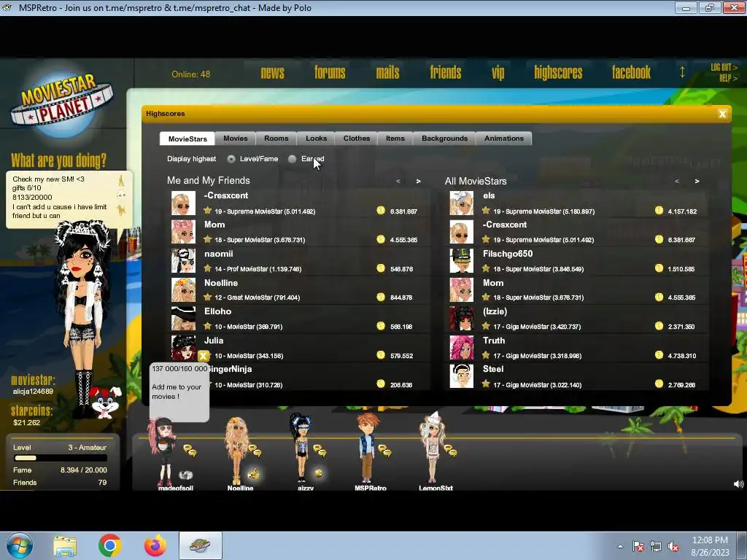Image resolution: width=747 pixels, height=560 pixels.
Task: Open chat bubbles icon next to aizzy
Action: [320, 450]
